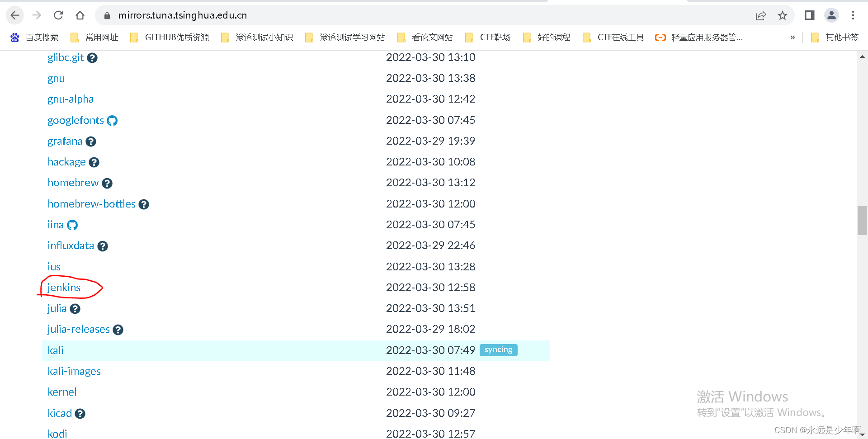
Task: Click the help icon next to julia-releases
Action: 118,330
